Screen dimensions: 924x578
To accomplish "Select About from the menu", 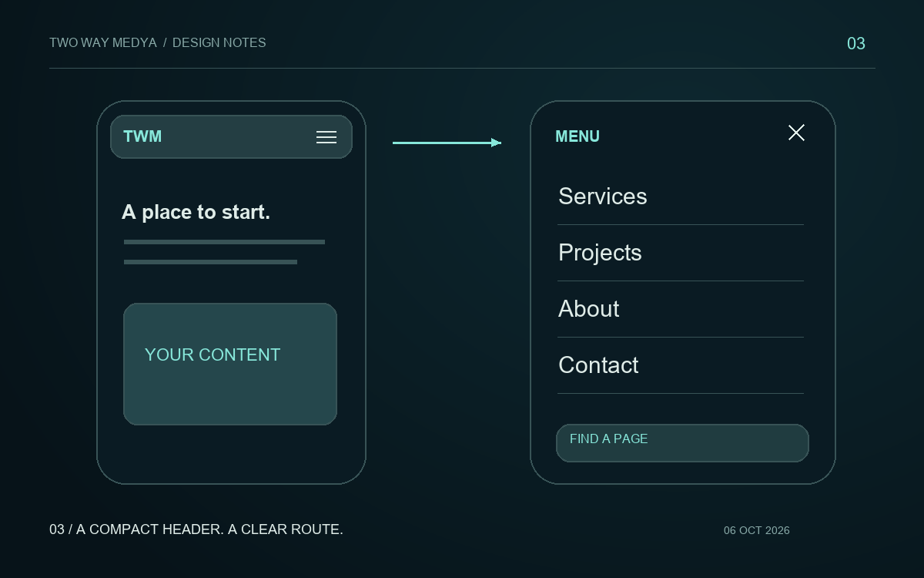I will click(x=589, y=309).
